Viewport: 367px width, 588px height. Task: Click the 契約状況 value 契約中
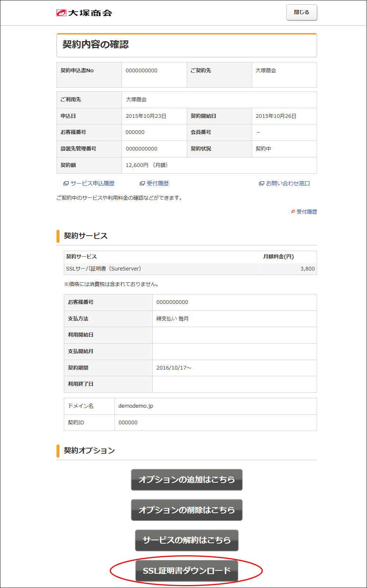coord(264,149)
